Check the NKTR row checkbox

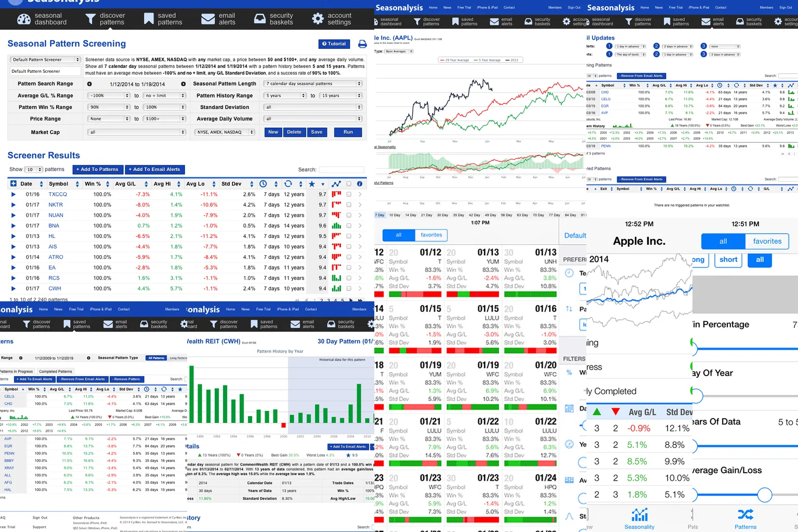(349, 205)
